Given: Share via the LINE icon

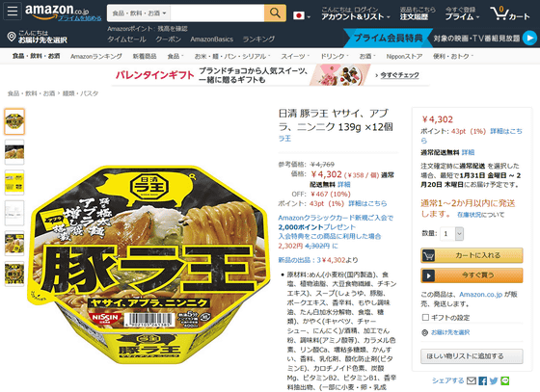Looking at the screenshot, I should click(x=505, y=380).
